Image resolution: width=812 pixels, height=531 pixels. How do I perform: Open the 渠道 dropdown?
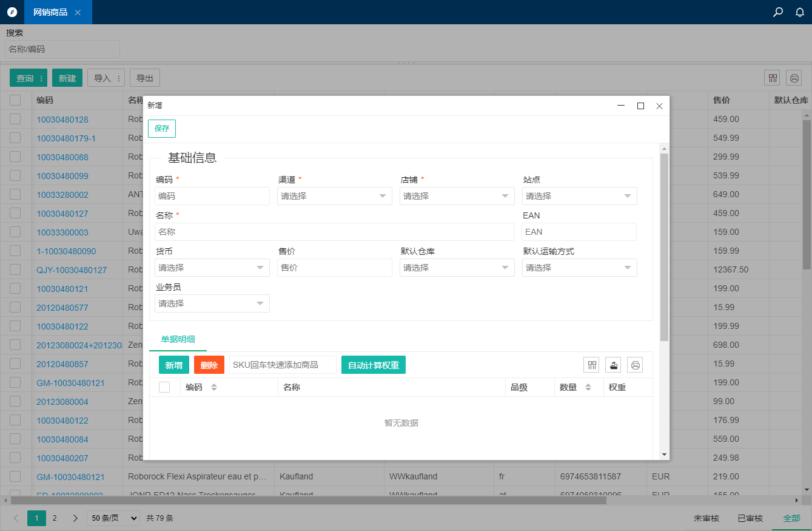334,196
